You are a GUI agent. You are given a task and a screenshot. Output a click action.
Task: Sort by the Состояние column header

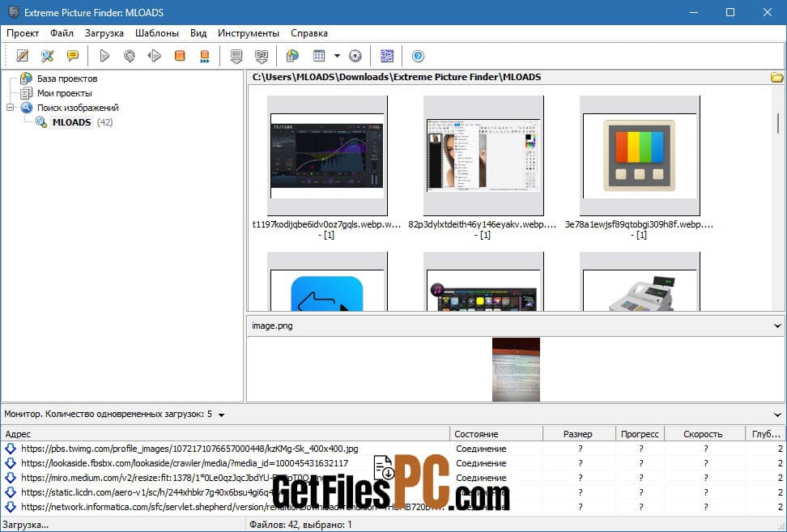[496, 434]
